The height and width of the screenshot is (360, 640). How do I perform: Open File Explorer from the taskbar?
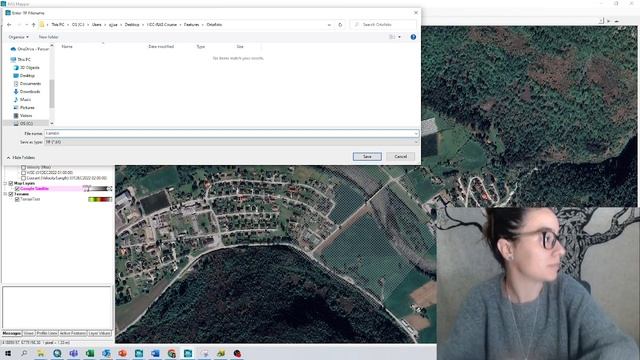(x=40, y=353)
